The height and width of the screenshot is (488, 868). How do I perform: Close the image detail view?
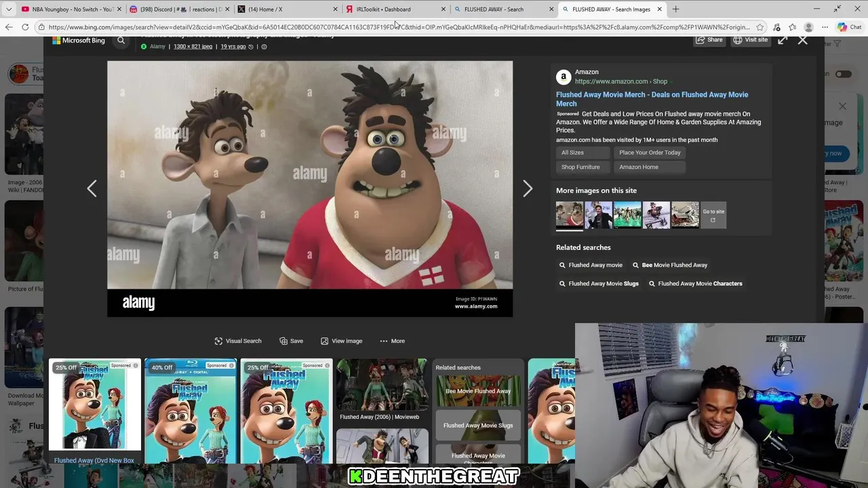coord(803,40)
